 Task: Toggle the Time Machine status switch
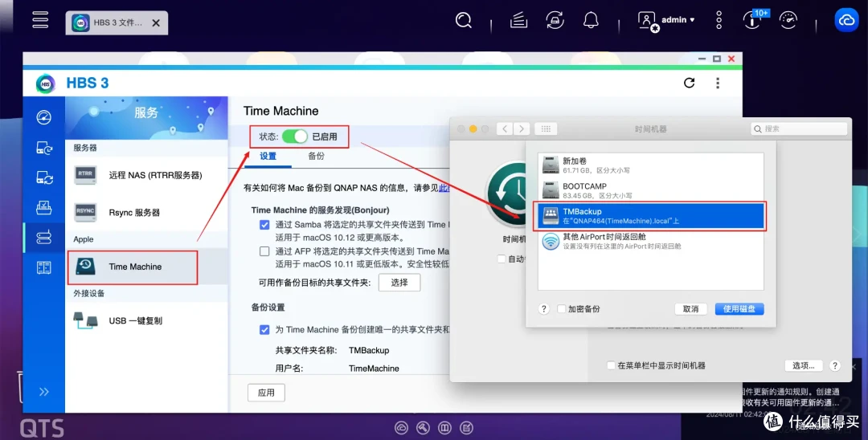(294, 136)
